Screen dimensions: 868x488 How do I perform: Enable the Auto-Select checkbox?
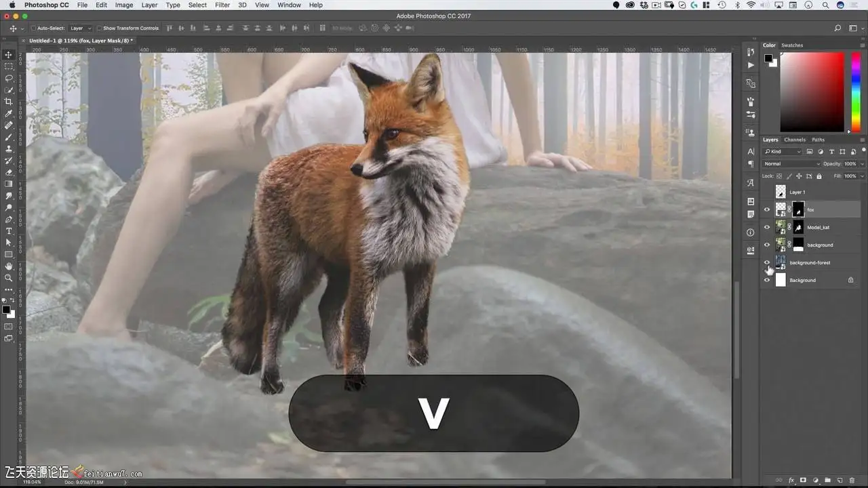click(x=33, y=28)
